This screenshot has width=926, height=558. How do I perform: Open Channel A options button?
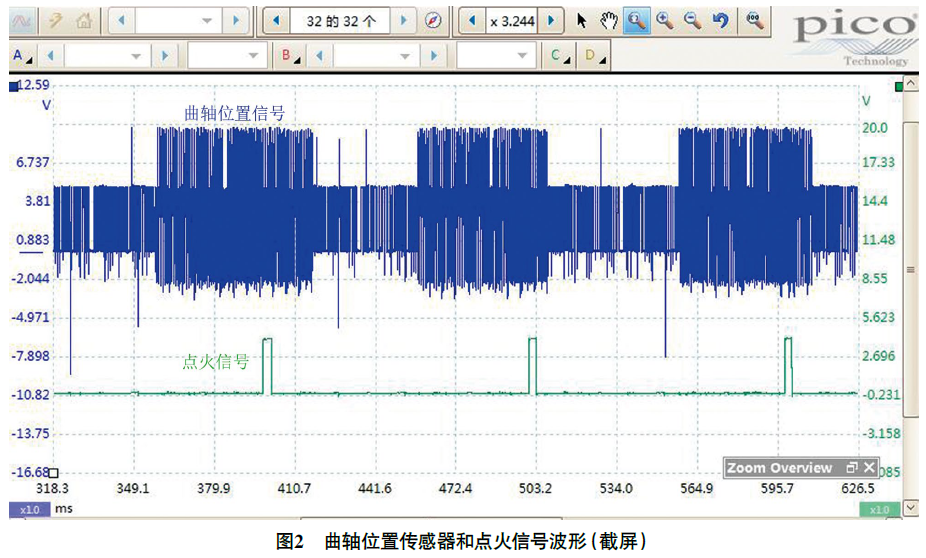coord(22,56)
